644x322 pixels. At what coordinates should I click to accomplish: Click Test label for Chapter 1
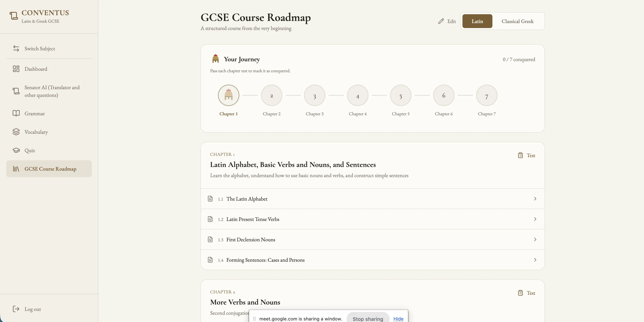[x=531, y=155]
